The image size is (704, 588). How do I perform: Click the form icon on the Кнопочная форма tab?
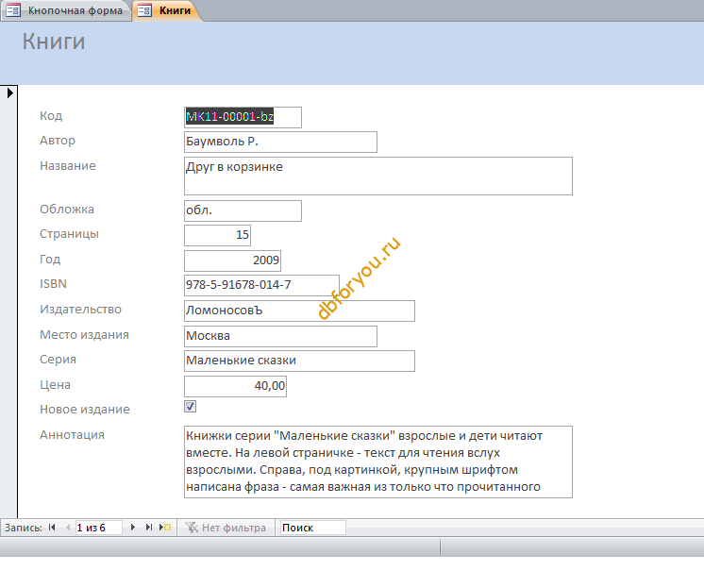tap(13, 9)
